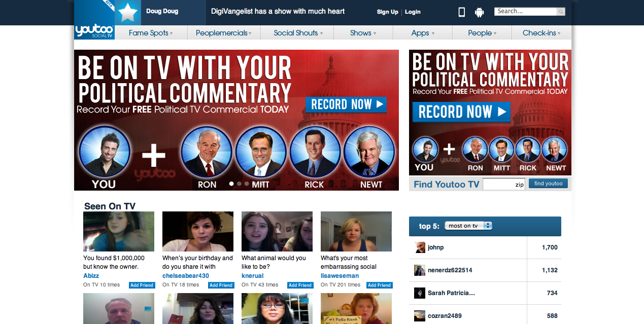Viewport: 644px width, 324px height.
Task: Open knerual's video thumbnail
Action: coord(277,232)
